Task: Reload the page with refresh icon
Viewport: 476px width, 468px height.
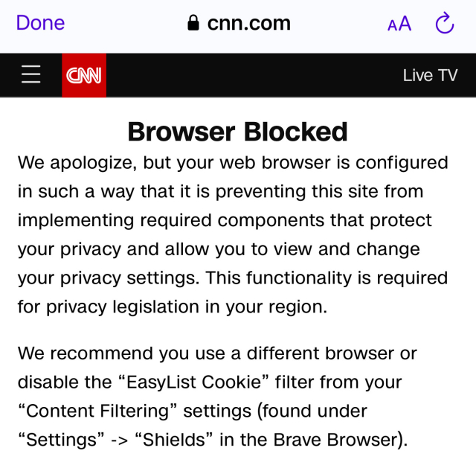Action: (444, 23)
